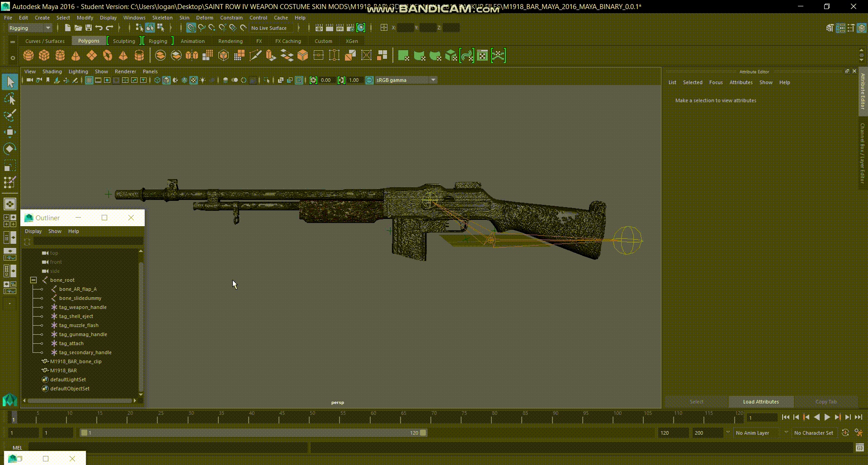The height and width of the screenshot is (465, 868).
Task: Toggle Snap to curves magnet icon
Action: tap(202, 28)
